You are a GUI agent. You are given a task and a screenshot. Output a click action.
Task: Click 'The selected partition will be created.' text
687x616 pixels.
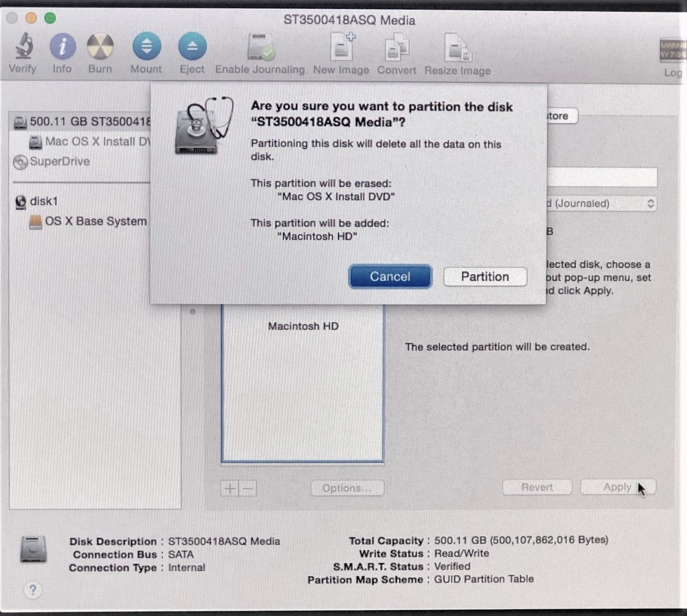coord(497,347)
